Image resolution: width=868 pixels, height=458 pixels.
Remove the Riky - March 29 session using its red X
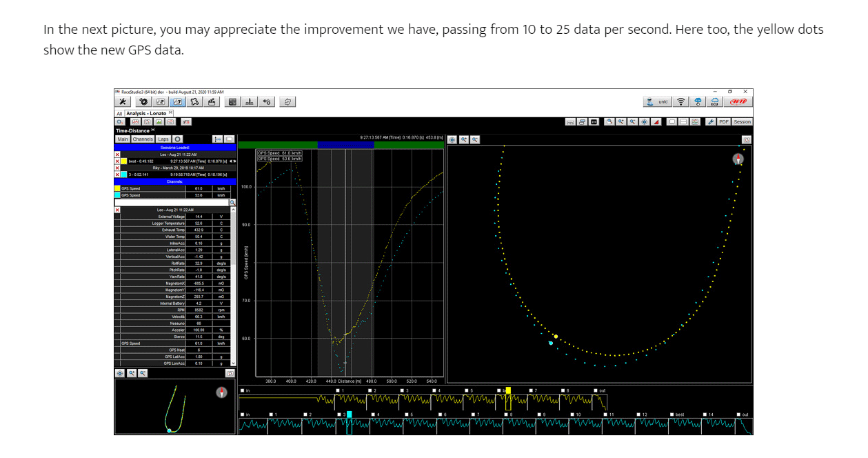point(117,168)
